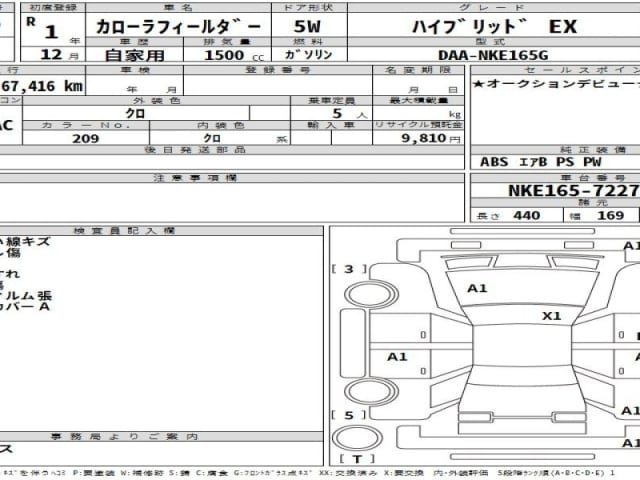Select the 注意事項欄 section header
This screenshot has height=480, width=640.
(195, 178)
